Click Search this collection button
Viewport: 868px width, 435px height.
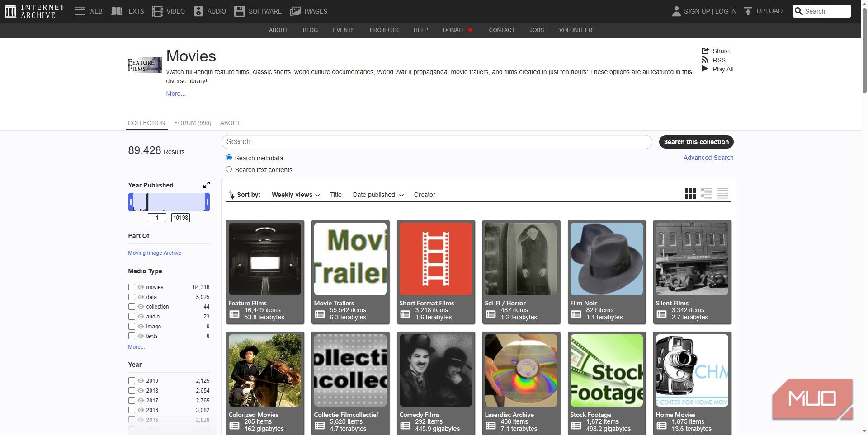[x=696, y=142]
